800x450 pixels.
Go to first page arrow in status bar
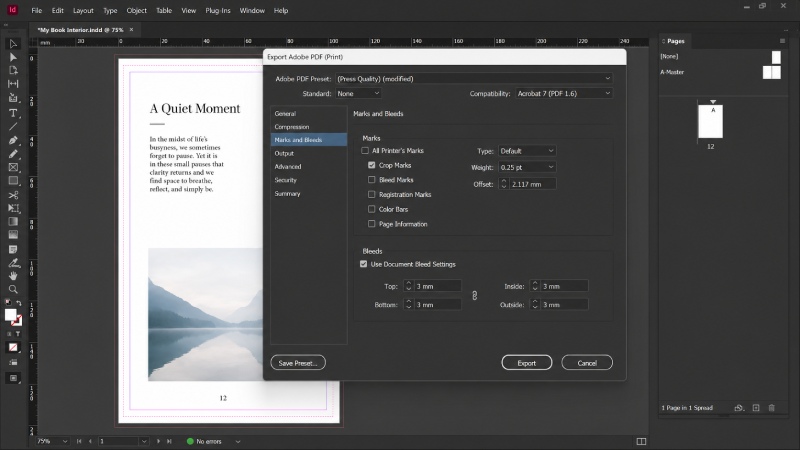pyautogui.click(x=79, y=441)
